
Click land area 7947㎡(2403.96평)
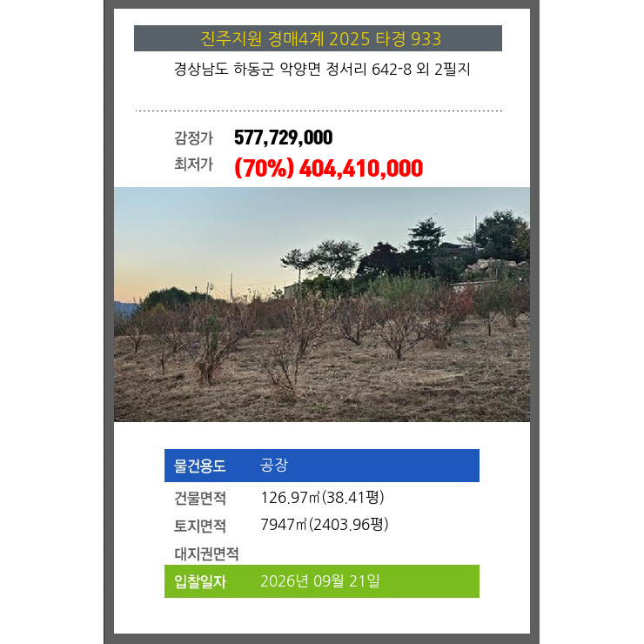(325, 525)
